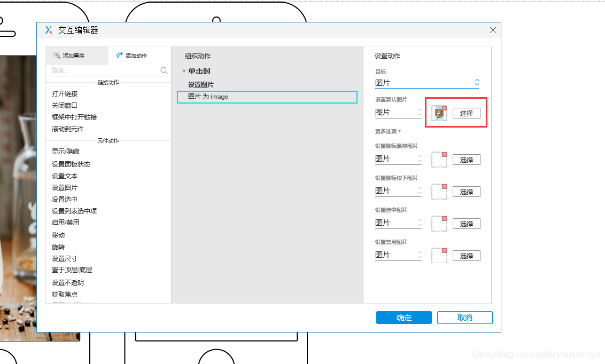Viewport: 605px width, 364px height.
Task: Confirm with the 确定 button
Action: [x=404, y=318]
